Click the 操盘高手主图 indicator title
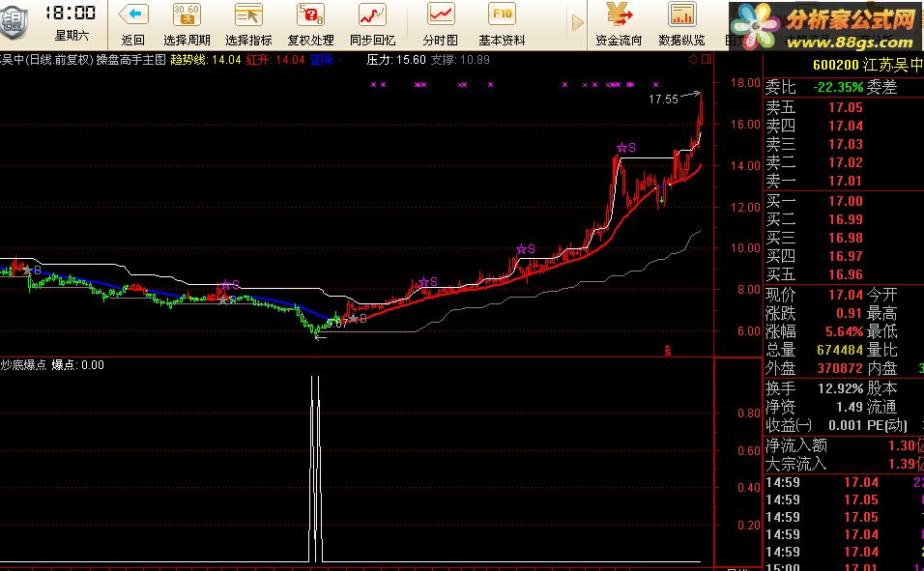 point(130,60)
